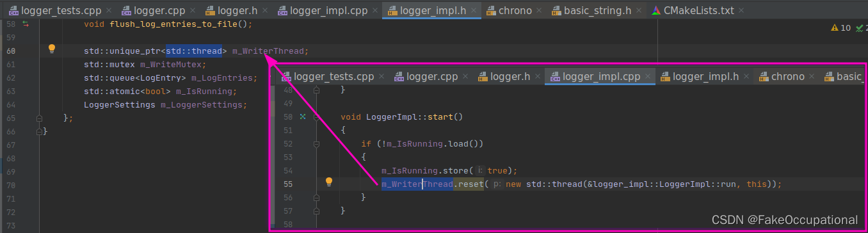Click the lightbulb on line 60

(x=52, y=49)
